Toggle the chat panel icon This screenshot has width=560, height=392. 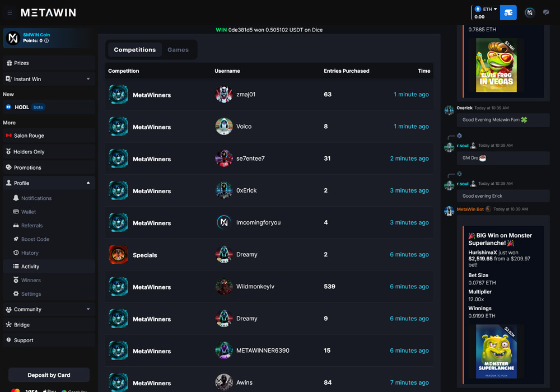coord(546,12)
